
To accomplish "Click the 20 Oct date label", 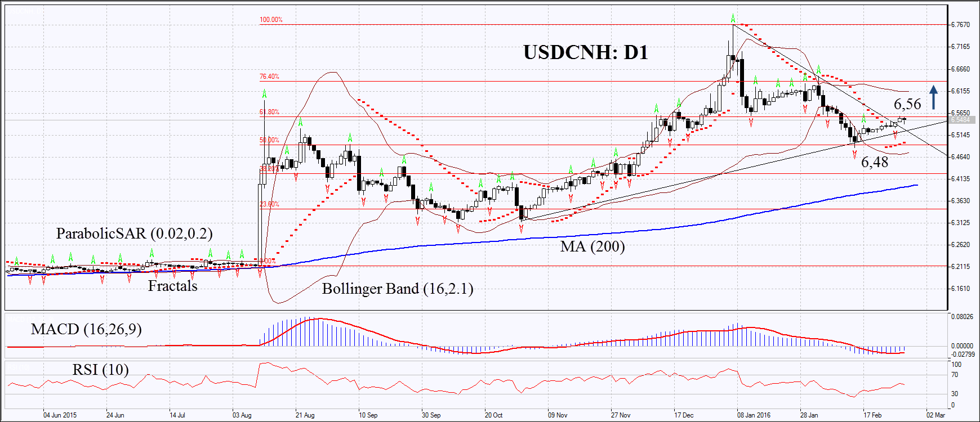I will [493, 415].
